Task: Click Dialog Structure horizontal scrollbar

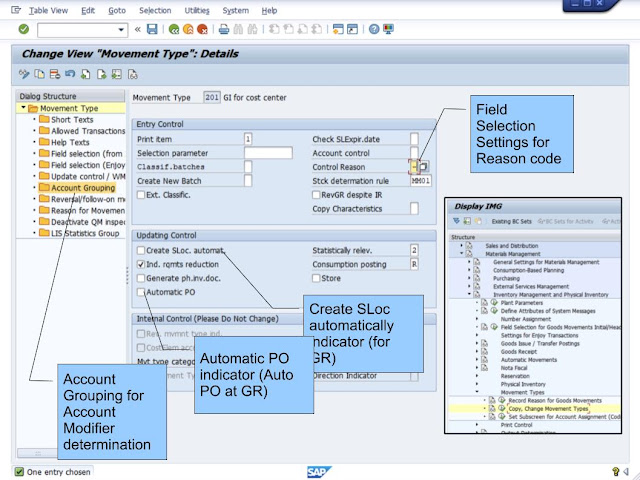Action: click(38, 453)
